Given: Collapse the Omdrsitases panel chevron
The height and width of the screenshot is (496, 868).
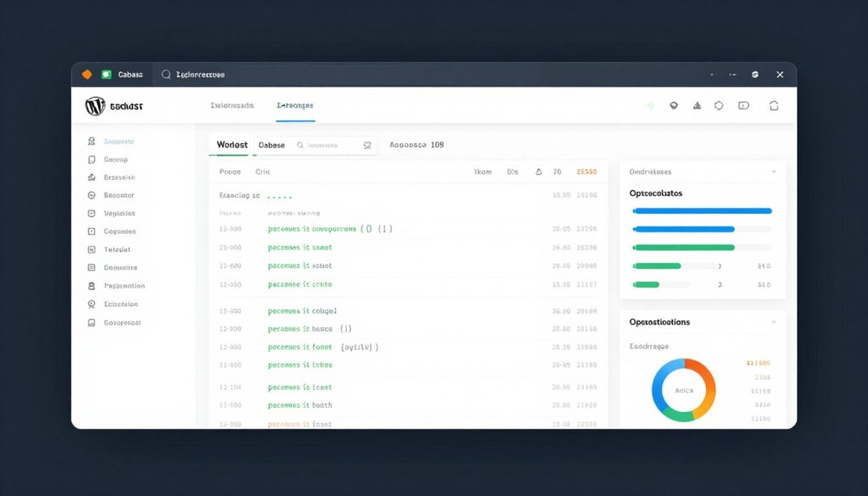Looking at the screenshot, I should point(774,171).
